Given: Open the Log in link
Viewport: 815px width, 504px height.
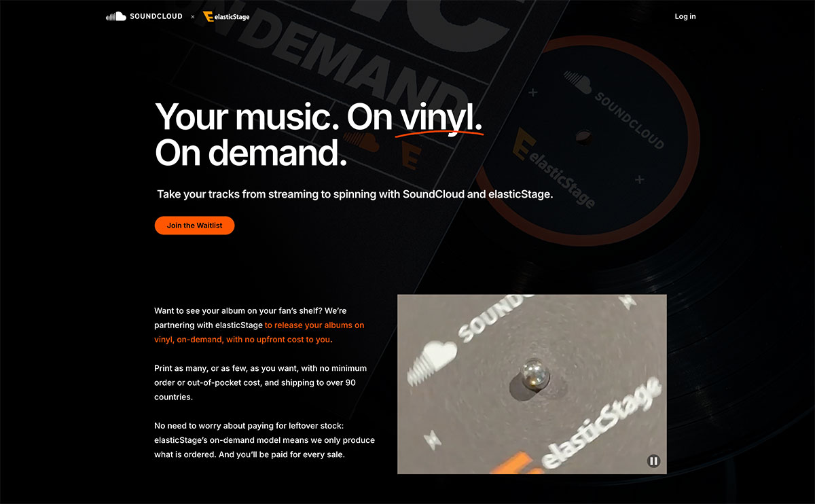Looking at the screenshot, I should point(685,16).
